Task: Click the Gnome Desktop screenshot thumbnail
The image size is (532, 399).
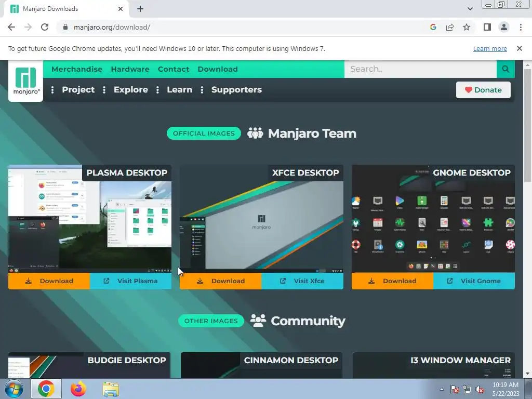Action: [433, 219]
